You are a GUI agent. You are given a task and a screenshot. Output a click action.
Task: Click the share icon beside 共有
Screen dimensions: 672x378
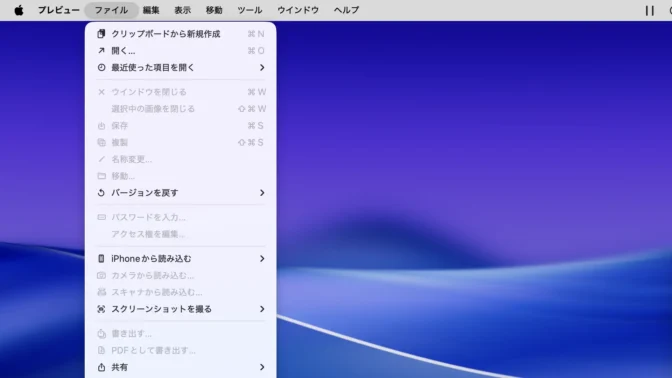point(101,367)
